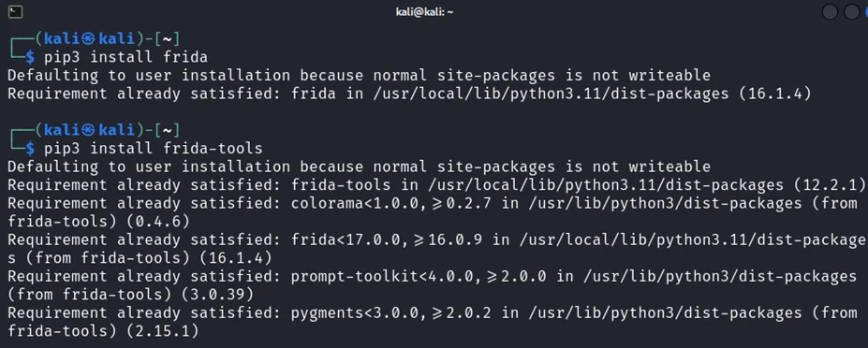This screenshot has height=348, width=868.
Task: Click the prompt-toolkit<4.0.0 requirement text
Action: tap(383, 276)
